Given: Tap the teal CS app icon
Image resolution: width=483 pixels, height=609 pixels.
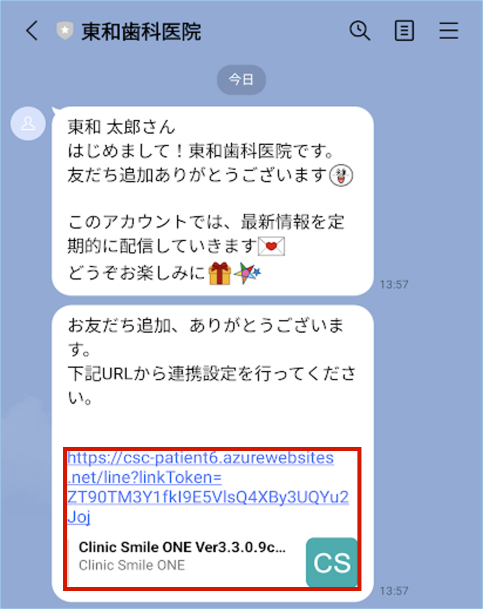Looking at the screenshot, I should (x=332, y=562).
